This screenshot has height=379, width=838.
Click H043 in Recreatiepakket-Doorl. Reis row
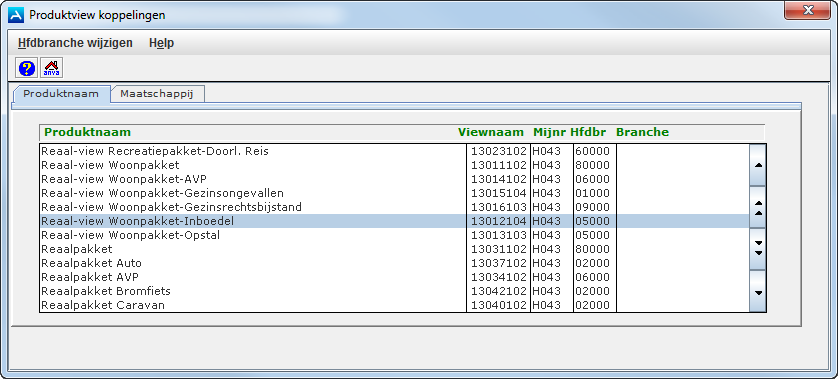click(546, 151)
